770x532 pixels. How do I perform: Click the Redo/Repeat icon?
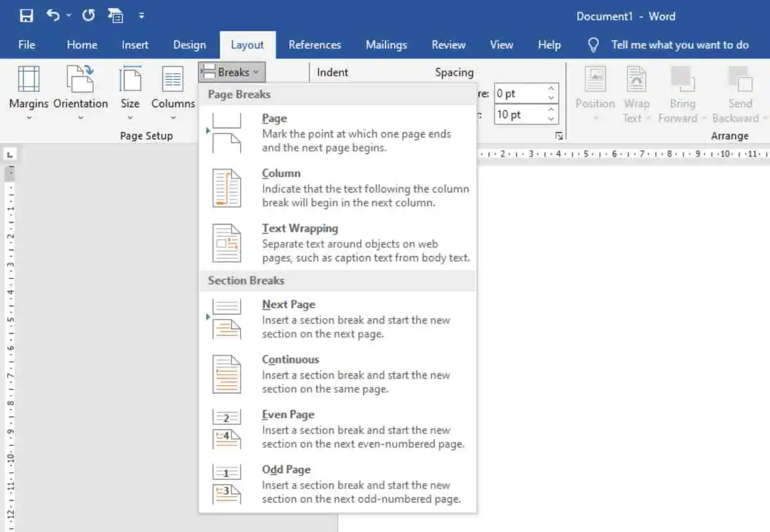89,15
